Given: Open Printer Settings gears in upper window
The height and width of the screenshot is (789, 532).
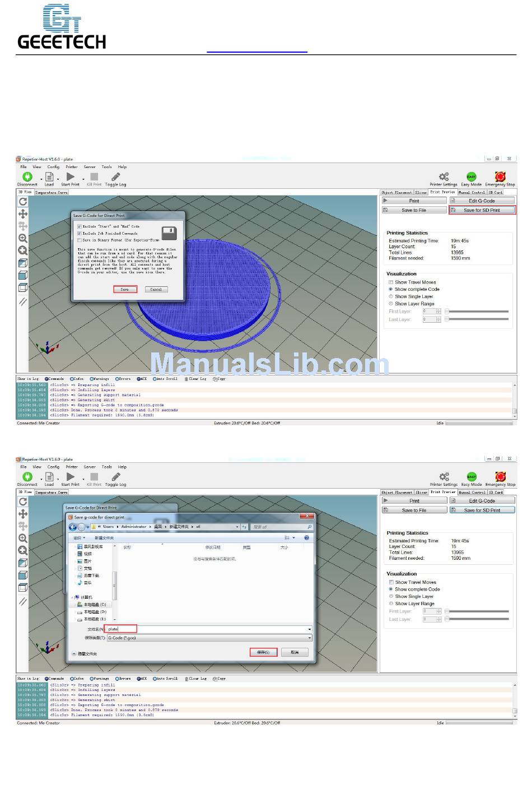Looking at the screenshot, I should [444, 177].
